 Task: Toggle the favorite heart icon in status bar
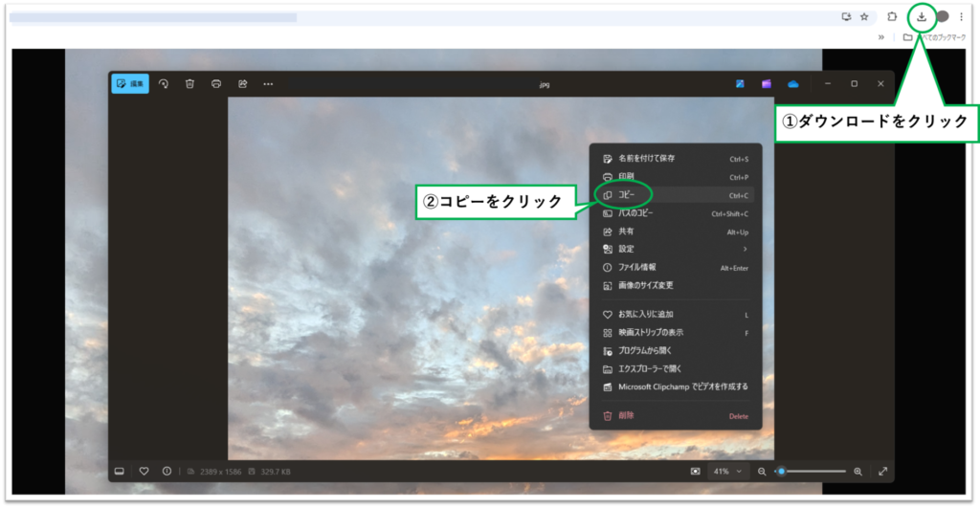pyautogui.click(x=144, y=471)
